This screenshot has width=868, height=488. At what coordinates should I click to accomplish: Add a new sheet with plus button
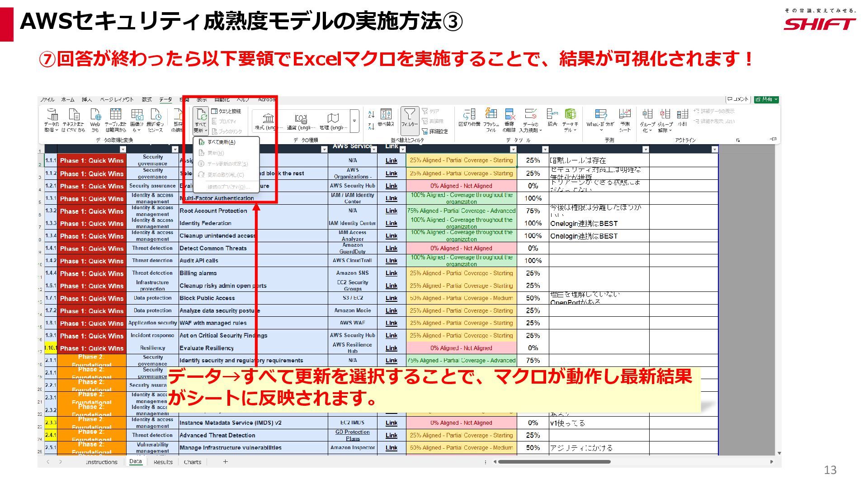coord(225,461)
